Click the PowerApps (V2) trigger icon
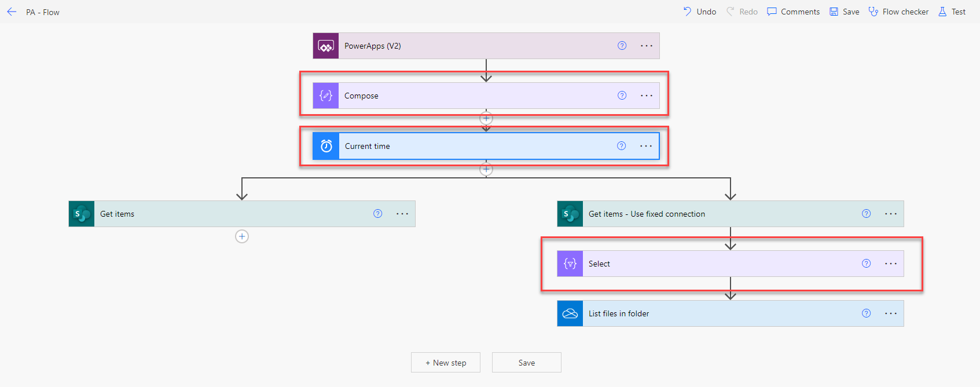The height and width of the screenshot is (387, 980). click(x=326, y=46)
